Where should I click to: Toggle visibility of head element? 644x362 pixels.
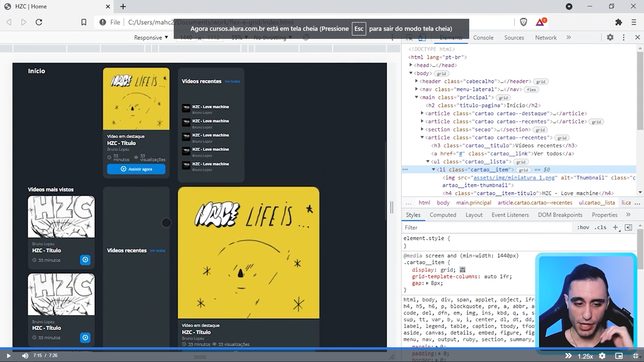[411, 65]
